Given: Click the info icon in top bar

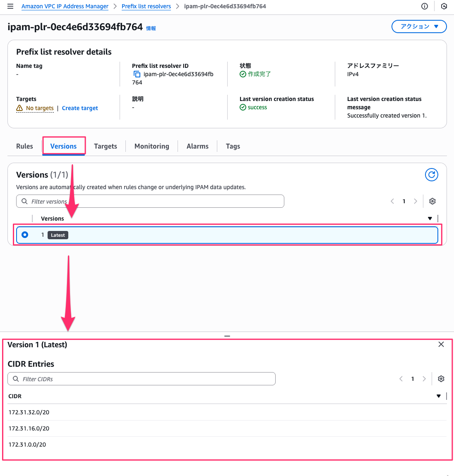Looking at the screenshot, I should [x=424, y=6].
